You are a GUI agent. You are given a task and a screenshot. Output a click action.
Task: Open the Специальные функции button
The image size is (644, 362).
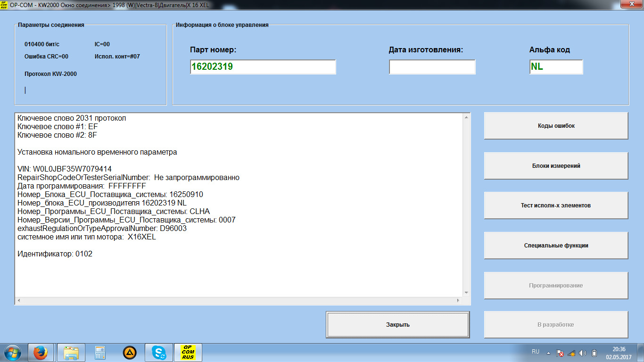556,245
